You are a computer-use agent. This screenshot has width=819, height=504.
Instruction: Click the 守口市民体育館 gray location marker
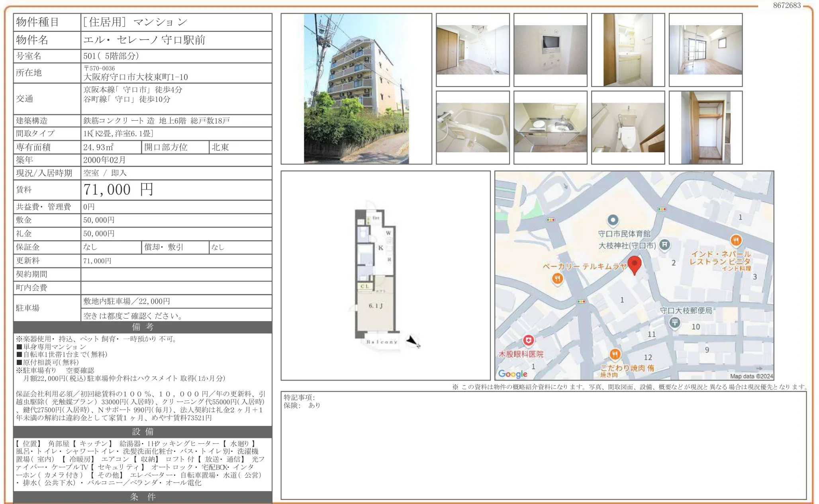613,220
